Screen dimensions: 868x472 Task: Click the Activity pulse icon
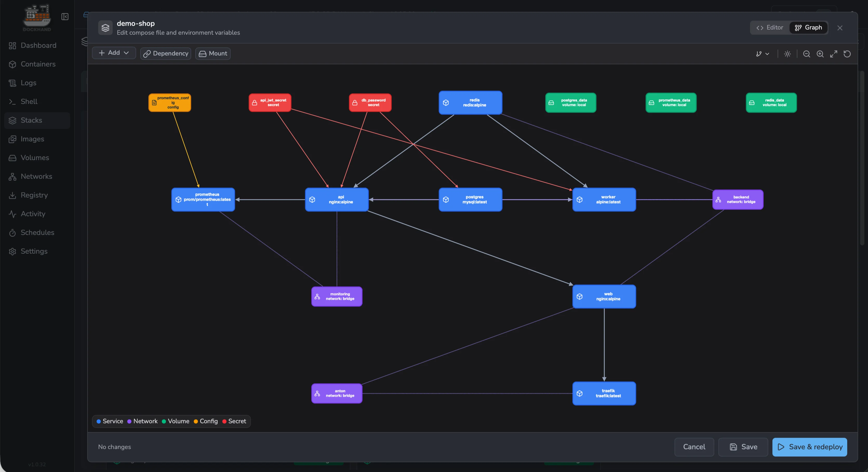[12, 214]
